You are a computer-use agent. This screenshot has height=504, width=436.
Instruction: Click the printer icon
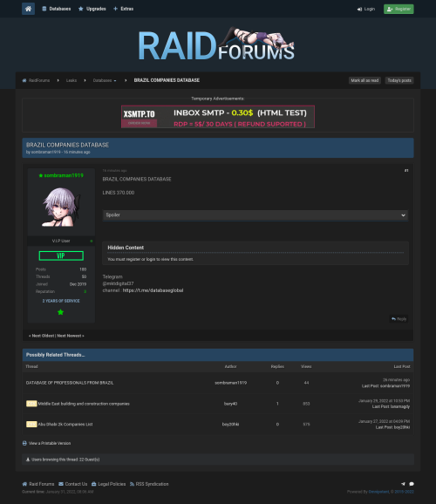pos(24,443)
